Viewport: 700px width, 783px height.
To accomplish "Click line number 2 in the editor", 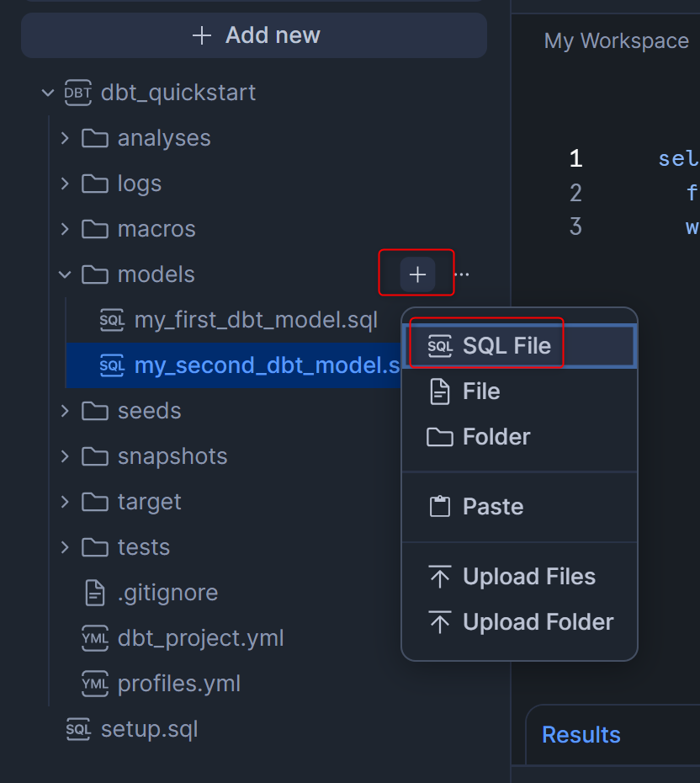I will coord(575,193).
